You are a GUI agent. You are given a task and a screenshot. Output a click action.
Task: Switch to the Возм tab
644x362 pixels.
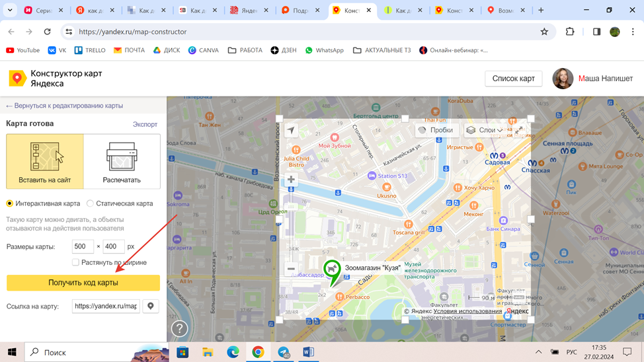tap(506, 11)
